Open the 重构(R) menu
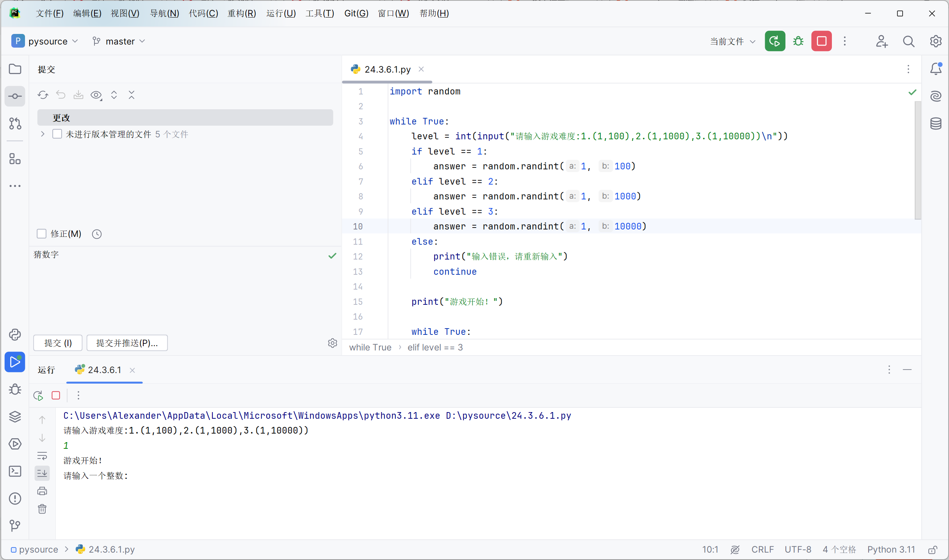This screenshot has width=949, height=560. point(242,13)
